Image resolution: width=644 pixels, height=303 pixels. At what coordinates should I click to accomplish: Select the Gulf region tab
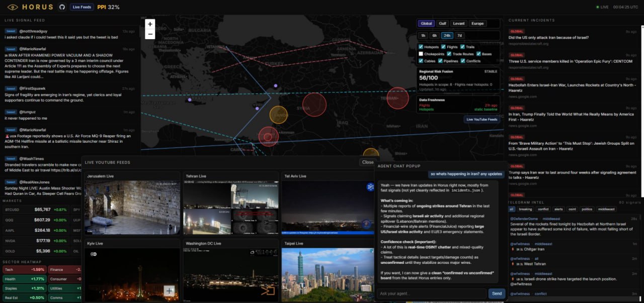coord(442,24)
